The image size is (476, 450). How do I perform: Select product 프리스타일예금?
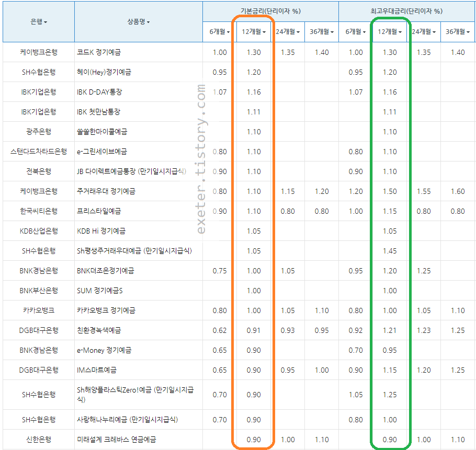tap(99, 211)
